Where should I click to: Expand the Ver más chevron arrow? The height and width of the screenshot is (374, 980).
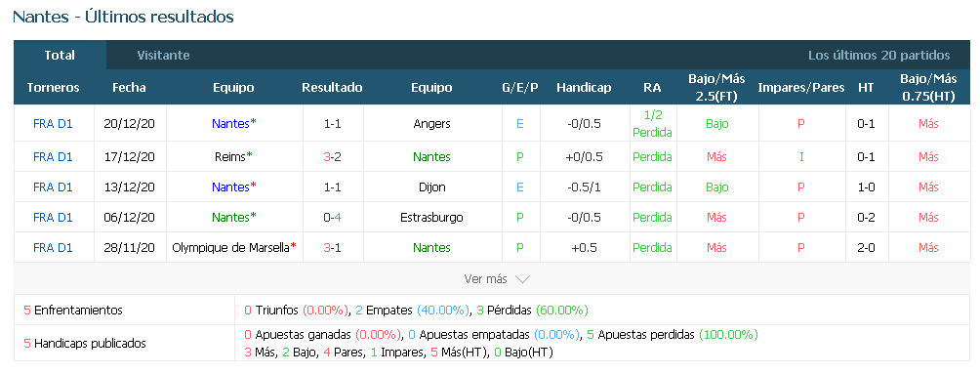click(522, 279)
